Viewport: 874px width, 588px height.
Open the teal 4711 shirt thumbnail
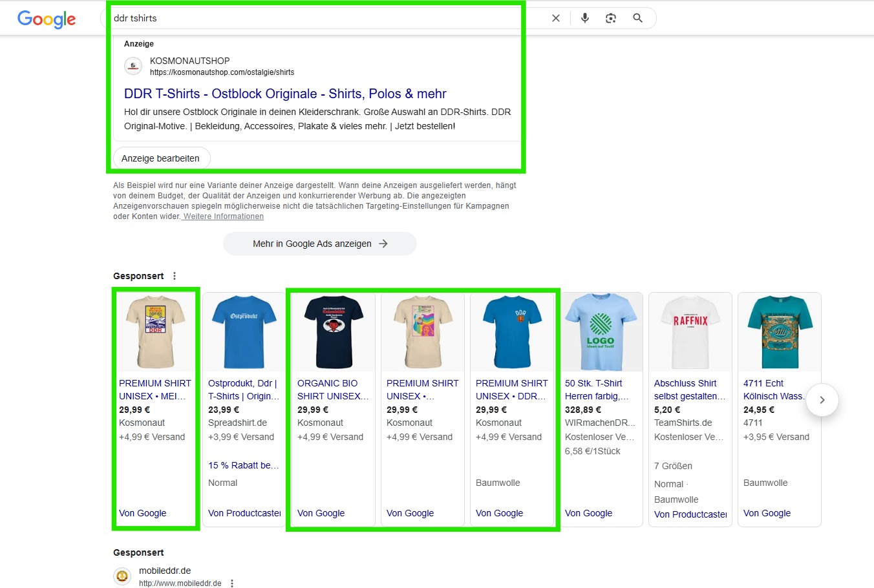[780, 332]
